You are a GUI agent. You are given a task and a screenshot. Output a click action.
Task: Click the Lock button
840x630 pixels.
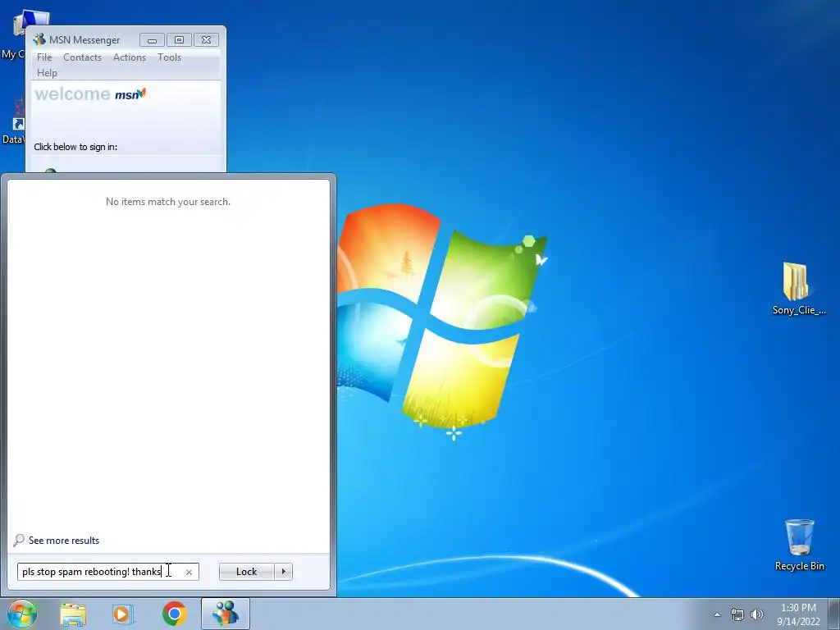(x=246, y=572)
